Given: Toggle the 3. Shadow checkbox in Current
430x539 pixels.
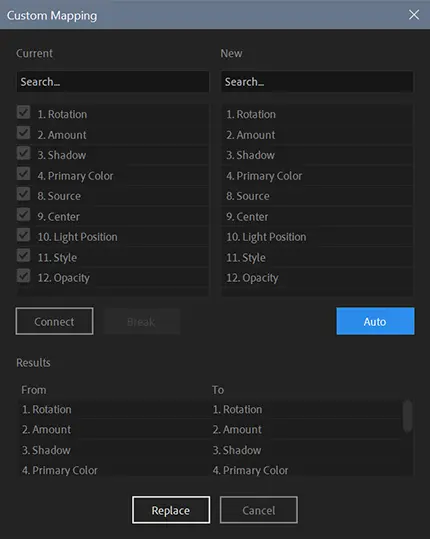Looking at the screenshot, I should point(23,153).
